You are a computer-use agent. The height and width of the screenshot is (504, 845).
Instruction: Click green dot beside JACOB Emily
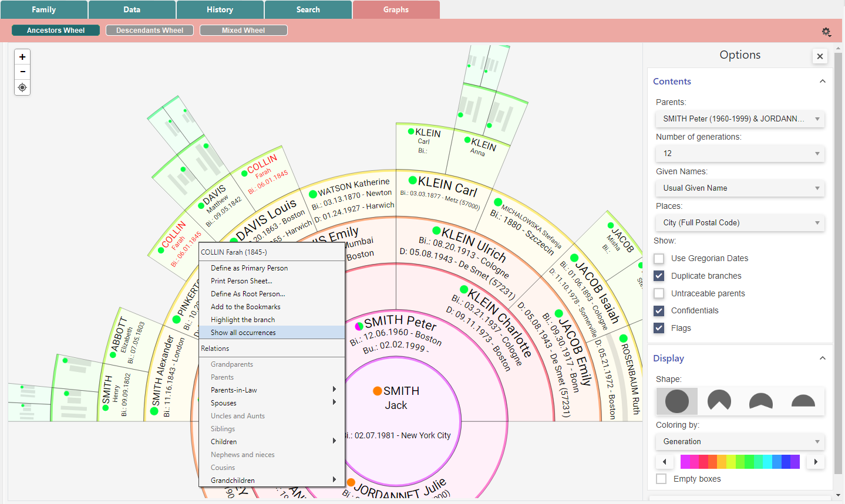tap(559, 313)
